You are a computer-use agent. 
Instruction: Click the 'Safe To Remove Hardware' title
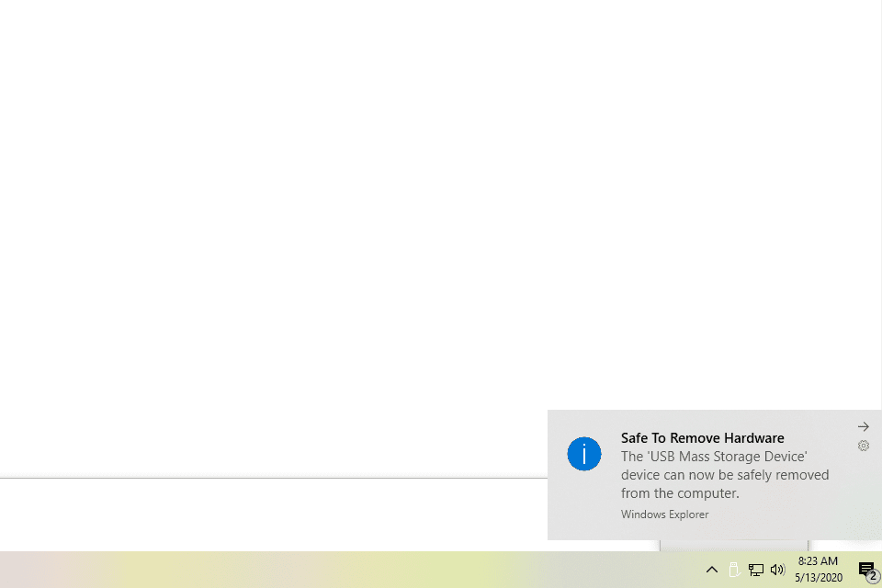pos(702,438)
